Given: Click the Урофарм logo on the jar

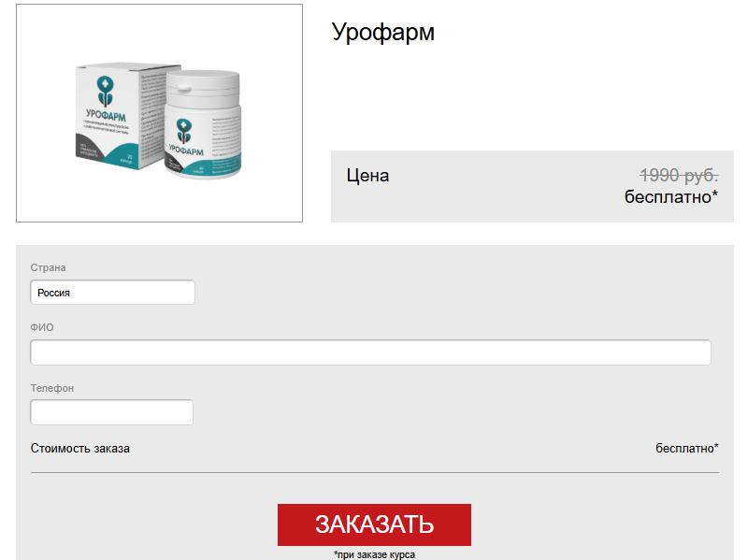Looking at the screenshot, I should (x=184, y=136).
